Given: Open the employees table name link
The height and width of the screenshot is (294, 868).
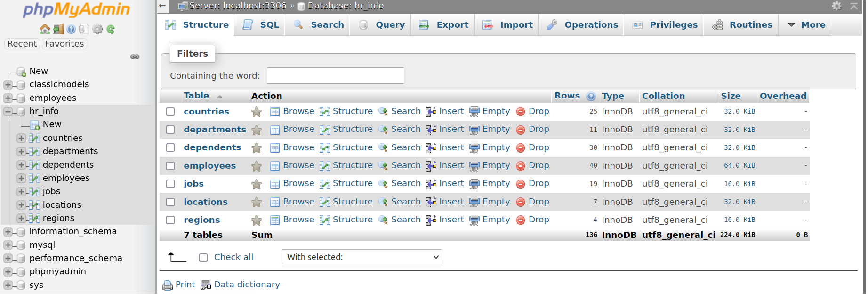Looking at the screenshot, I should tap(209, 166).
